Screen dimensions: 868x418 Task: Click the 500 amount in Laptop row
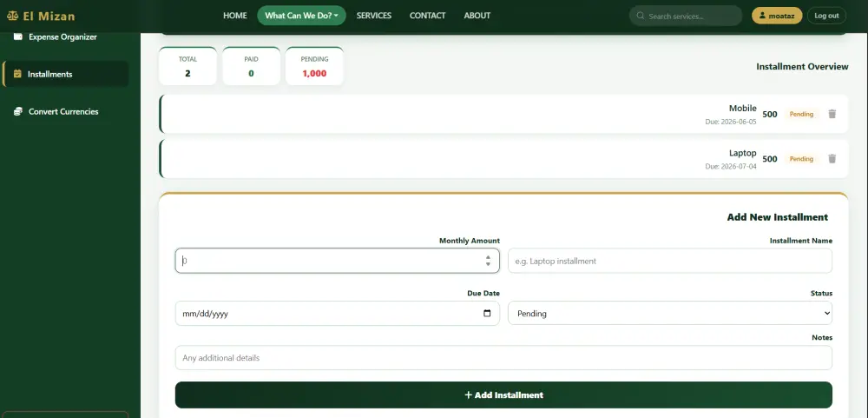pyautogui.click(x=769, y=159)
